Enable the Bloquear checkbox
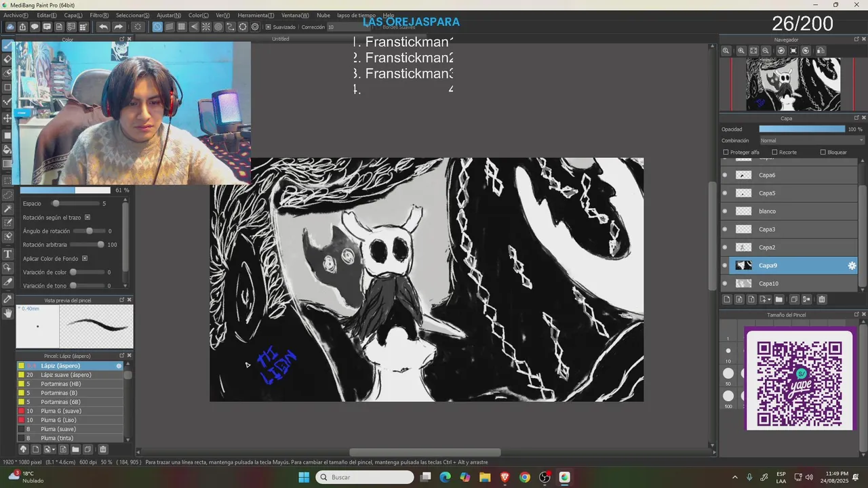The image size is (868, 488). click(x=823, y=152)
